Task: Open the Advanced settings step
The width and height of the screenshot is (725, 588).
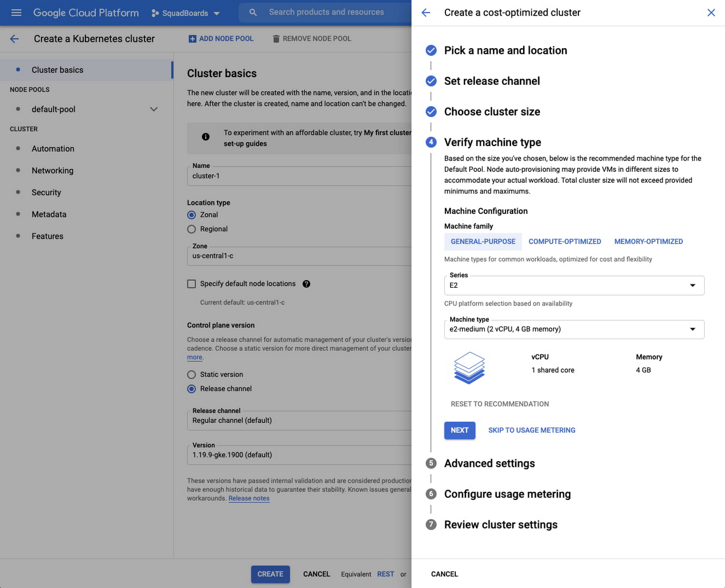Action: (x=489, y=463)
